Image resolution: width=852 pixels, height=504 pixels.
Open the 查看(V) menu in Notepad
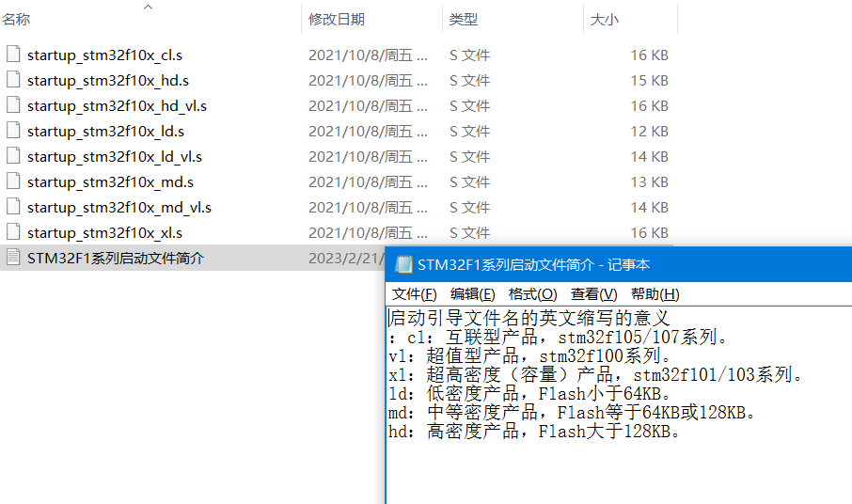[x=594, y=294]
